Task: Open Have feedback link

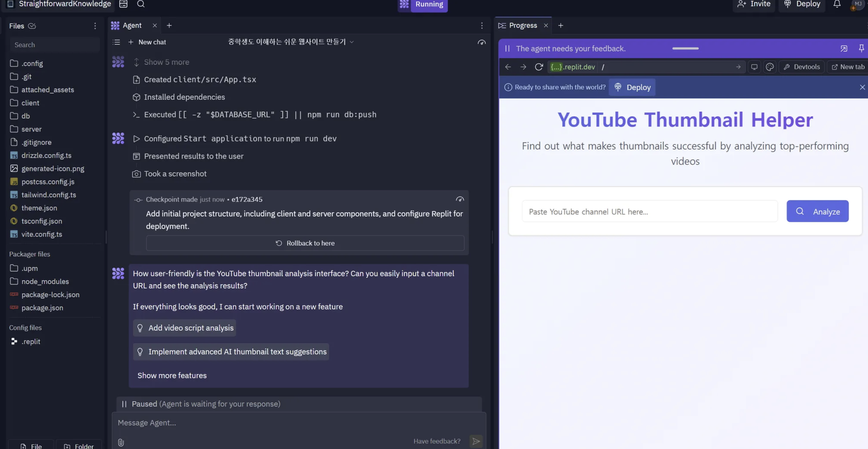Action: 437,441
